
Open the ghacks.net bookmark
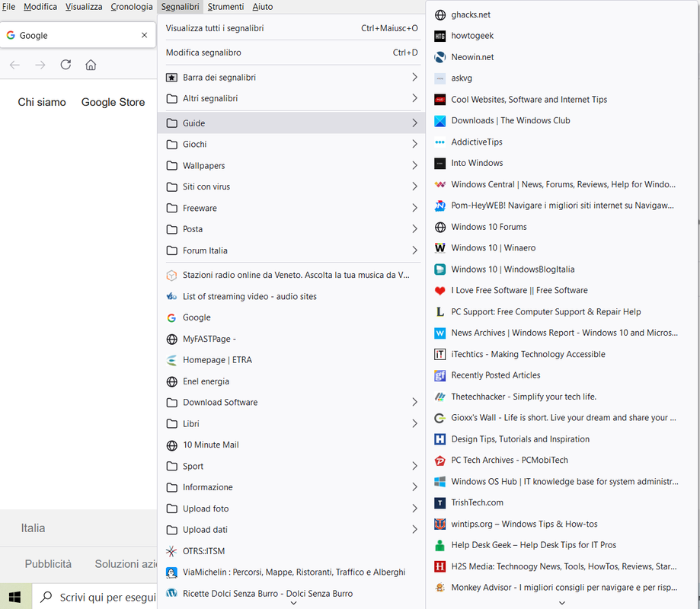coord(561,14)
